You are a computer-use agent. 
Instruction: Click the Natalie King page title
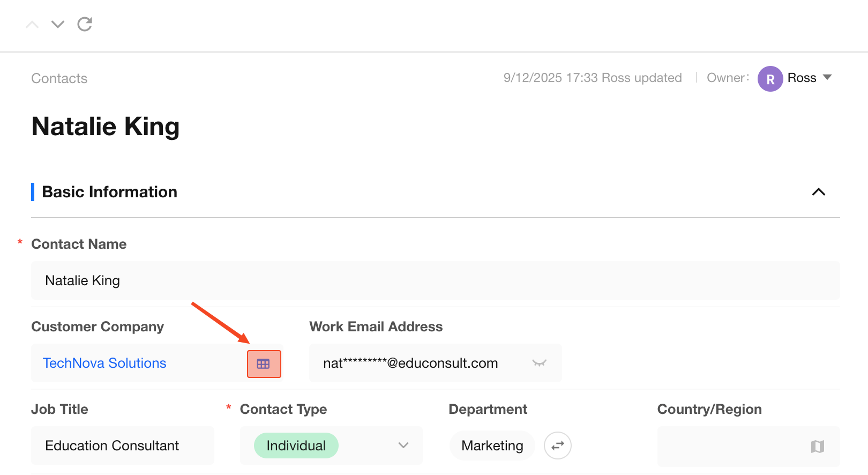106,127
